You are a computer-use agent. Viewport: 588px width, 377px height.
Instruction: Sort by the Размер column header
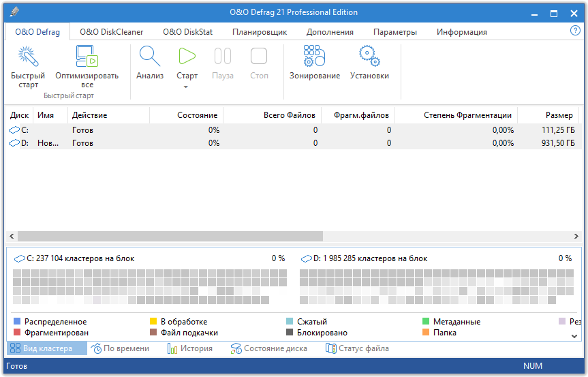coord(548,115)
